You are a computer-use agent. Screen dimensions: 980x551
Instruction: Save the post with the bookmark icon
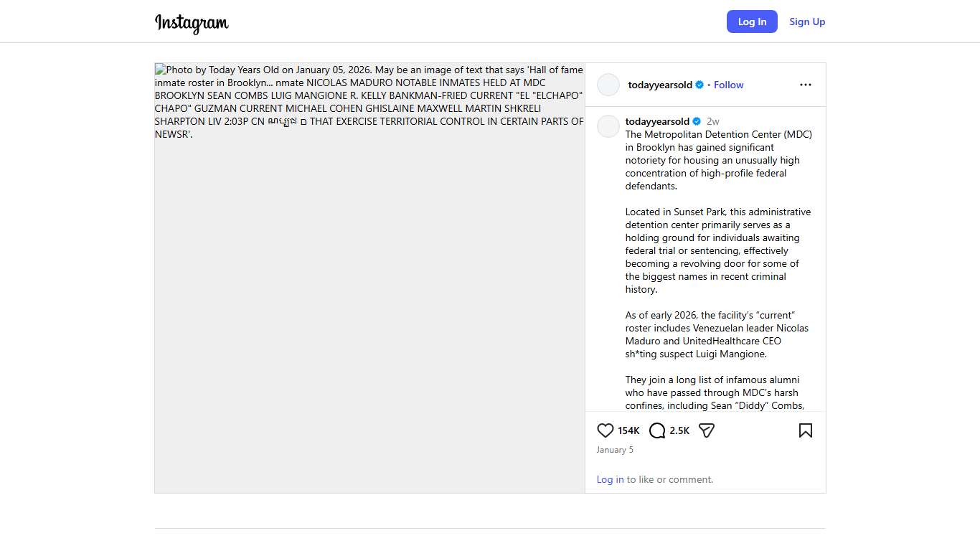[805, 430]
